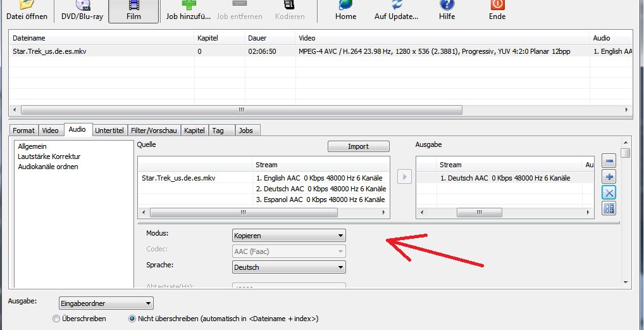Add output stream with plus icon
The height and width of the screenshot is (330, 644).
(609, 177)
